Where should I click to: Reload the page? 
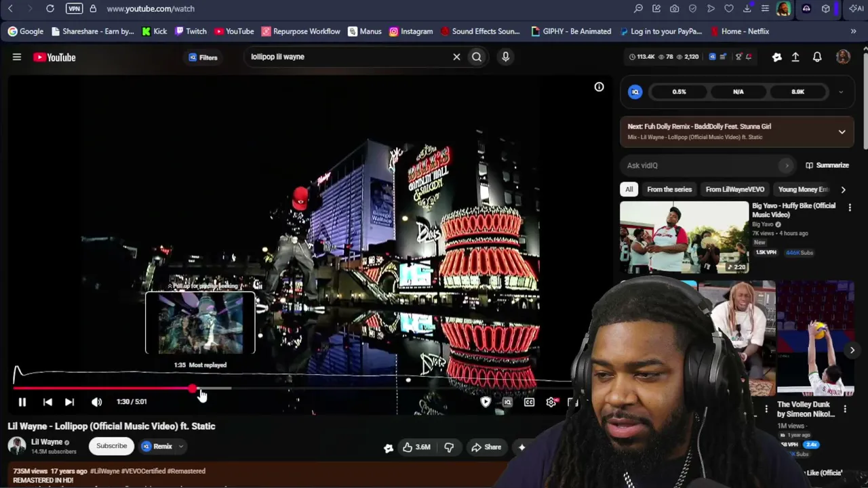pos(50,9)
